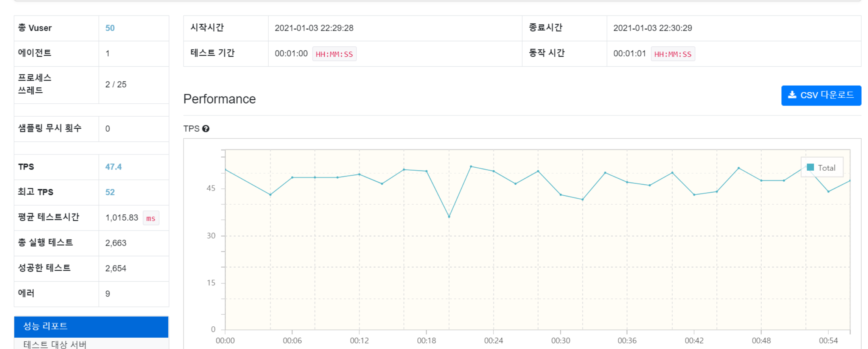868x349 pixels.
Task: Click the peak TPS point near 00:22
Action: [471, 166]
